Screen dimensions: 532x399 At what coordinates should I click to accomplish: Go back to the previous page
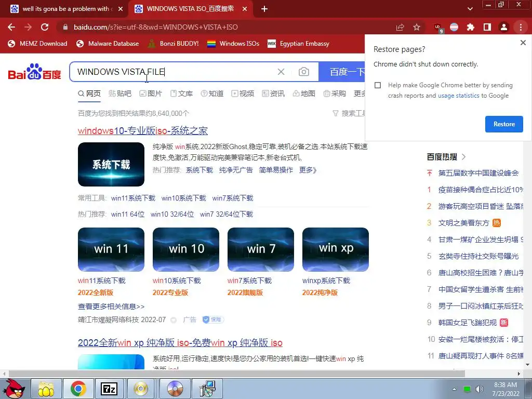pyautogui.click(x=11, y=27)
